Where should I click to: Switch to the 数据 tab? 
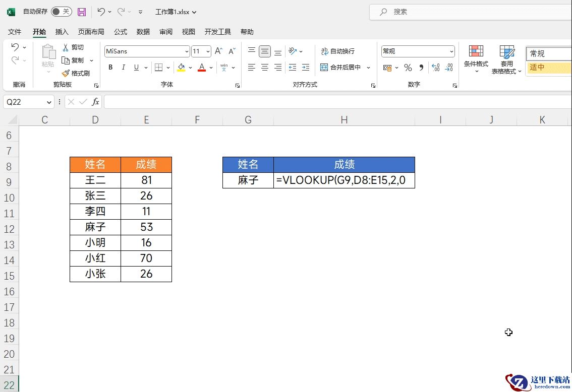pyautogui.click(x=143, y=32)
